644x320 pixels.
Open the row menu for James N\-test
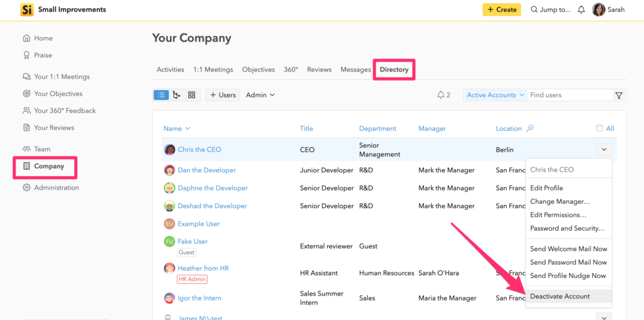604,317
